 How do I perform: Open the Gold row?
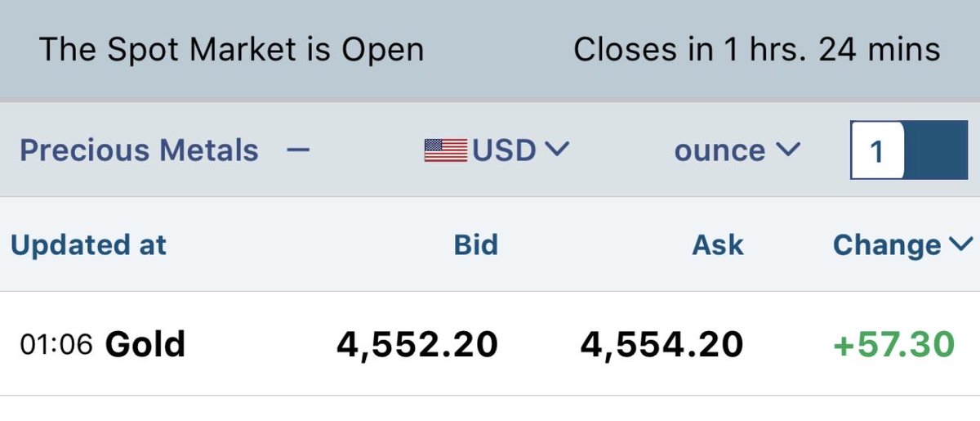pyautogui.click(x=490, y=344)
